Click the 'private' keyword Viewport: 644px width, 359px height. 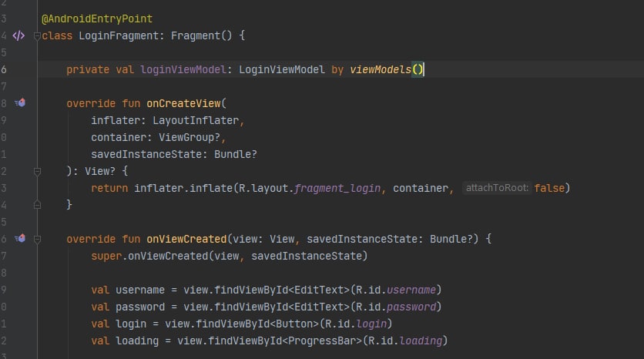click(88, 69)
